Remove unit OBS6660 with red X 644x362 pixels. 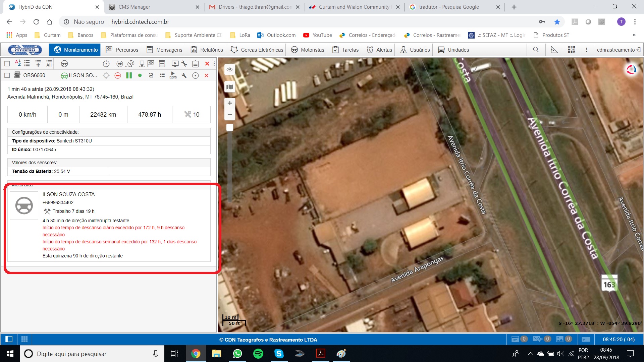point(207,76)
